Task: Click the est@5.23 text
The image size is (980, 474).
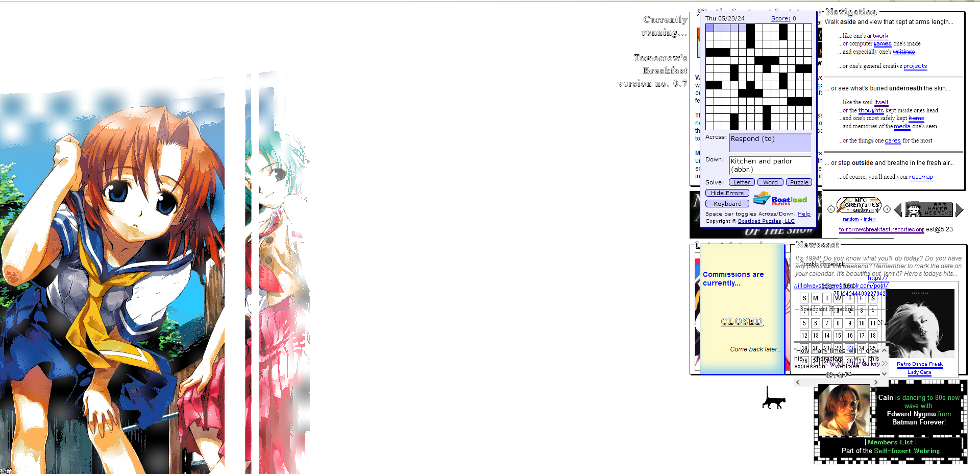Action: 939,229
